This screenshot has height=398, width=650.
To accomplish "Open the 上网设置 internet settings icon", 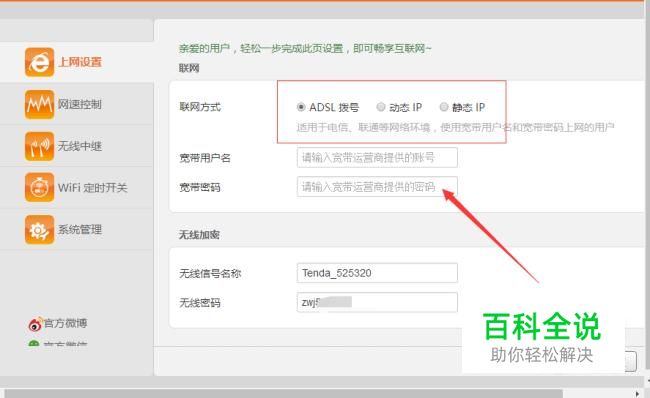I will point(39,62).
